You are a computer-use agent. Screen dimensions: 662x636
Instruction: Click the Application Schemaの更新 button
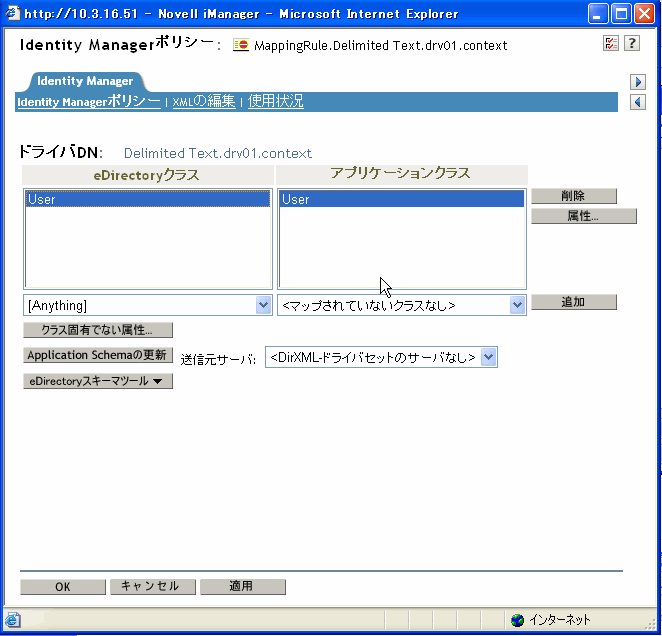[x=98, y=355]
